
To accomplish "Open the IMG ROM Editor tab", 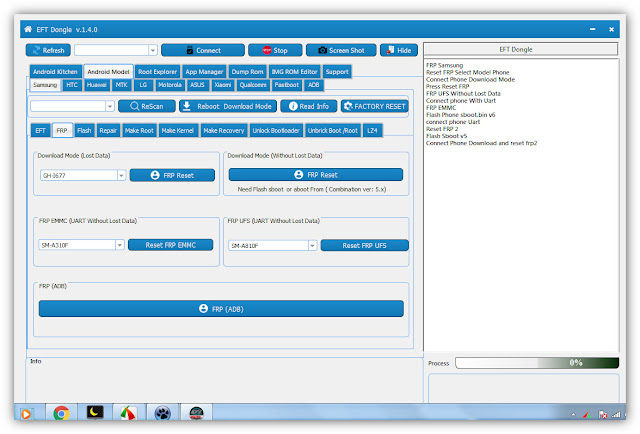I will [294, 71].
